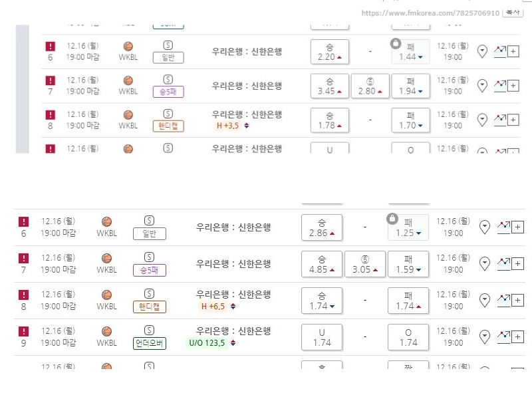Expand the plus box in the 승 4.85 row

tap(518, 264)
